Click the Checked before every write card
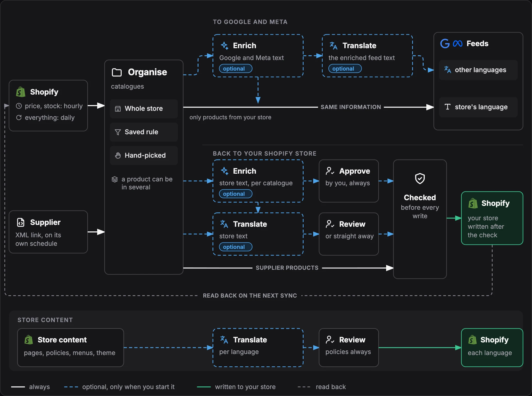Image resolution: width=532 pixels, height=396 pixels. pos(420,219)
